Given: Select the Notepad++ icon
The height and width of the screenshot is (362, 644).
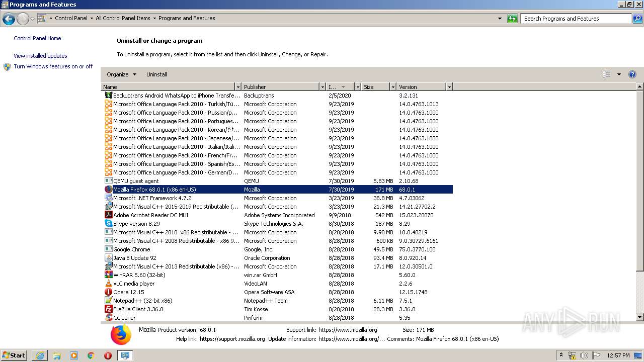Looking at the screenshot, I should click(108, 301).
